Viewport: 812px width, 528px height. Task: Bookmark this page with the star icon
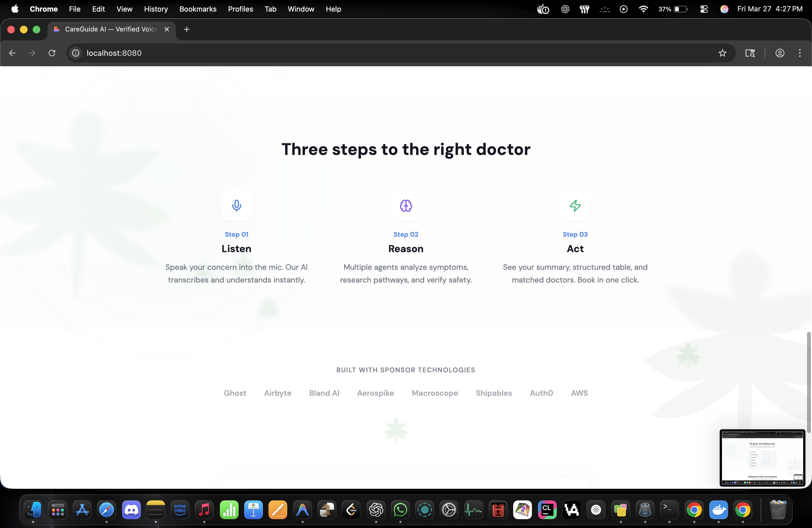722,53
